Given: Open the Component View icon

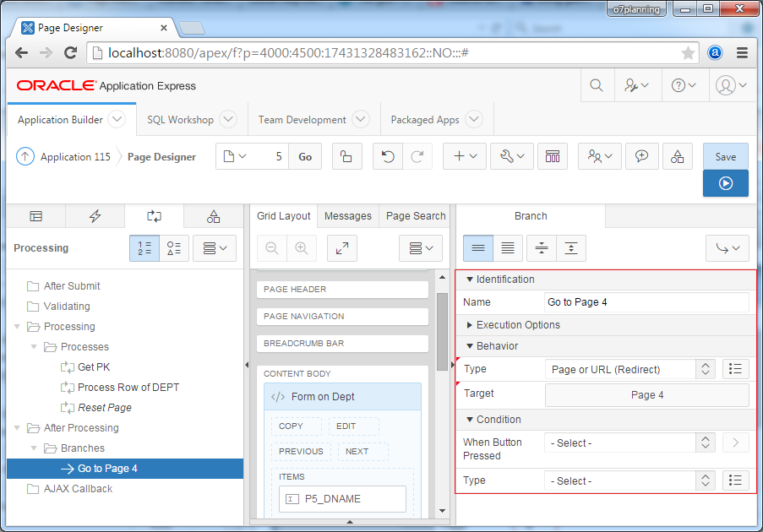Looking at the screenshot, I should click(x=553, y=156).
